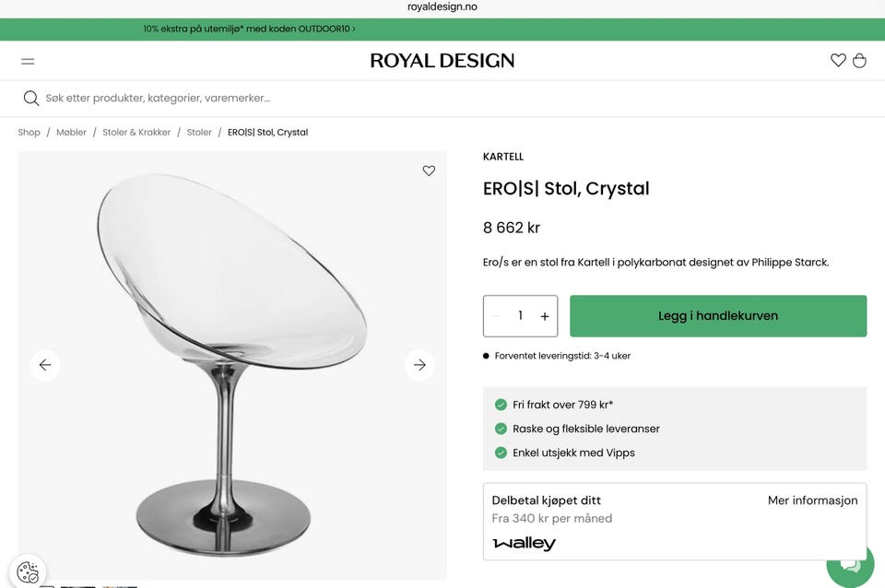Click the search magnifier icon

click(31, 98)
